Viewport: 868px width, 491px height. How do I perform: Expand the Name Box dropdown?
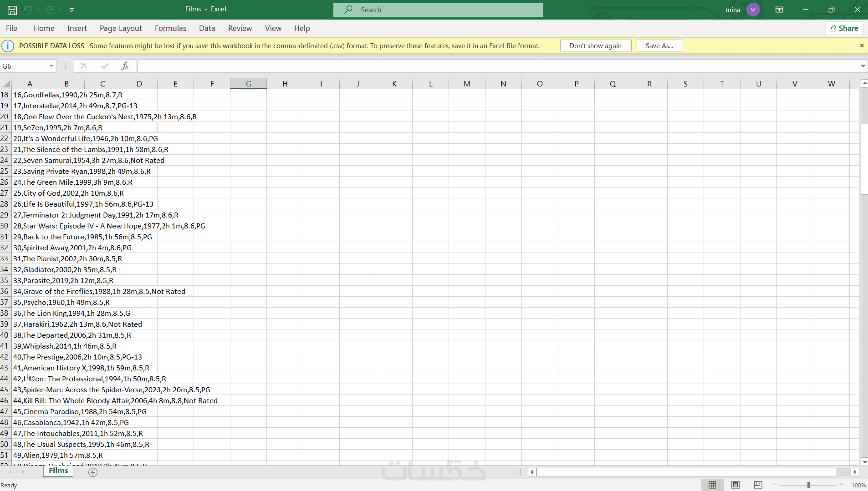(51, 66)
